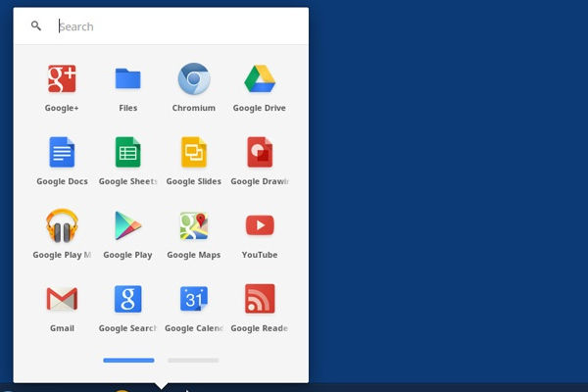Open Google Drive
This screenshot has height=392, width=588.
point(260,78)
